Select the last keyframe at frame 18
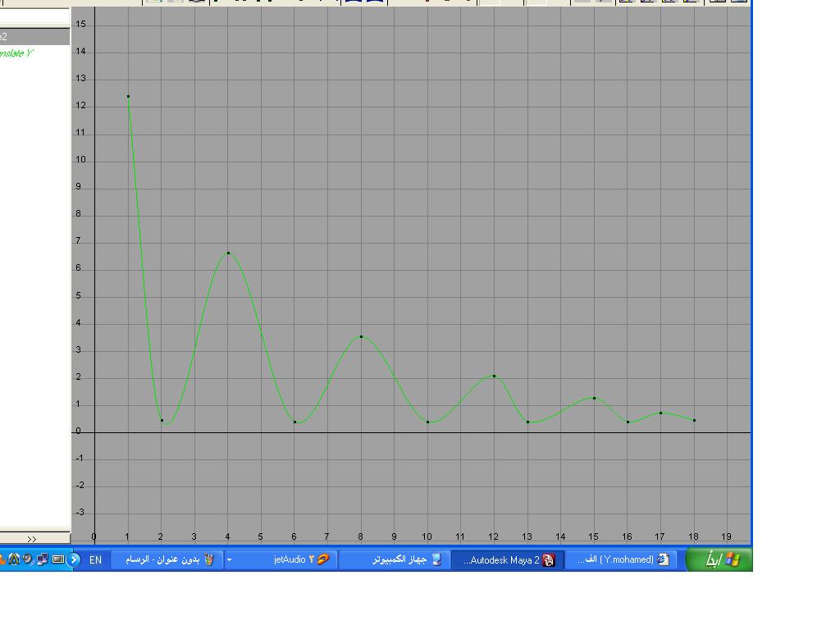 [x=695, y=421]
